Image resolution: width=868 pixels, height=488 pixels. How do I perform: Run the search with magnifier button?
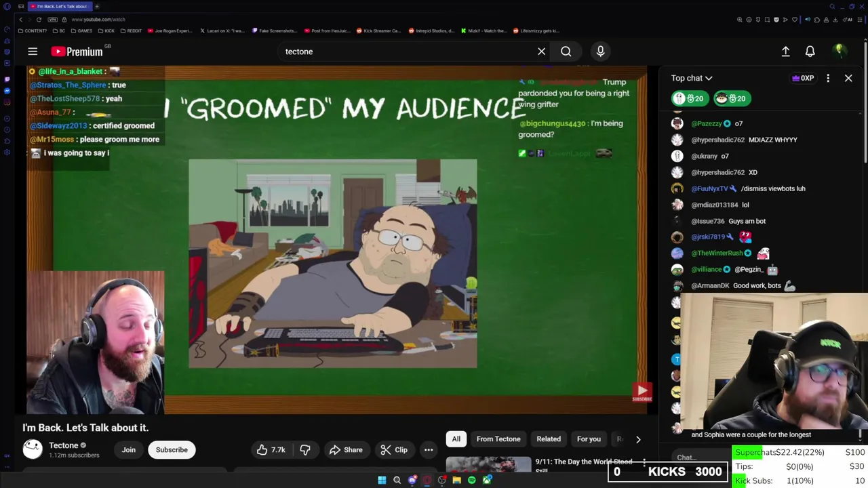(x=566, y=52)
